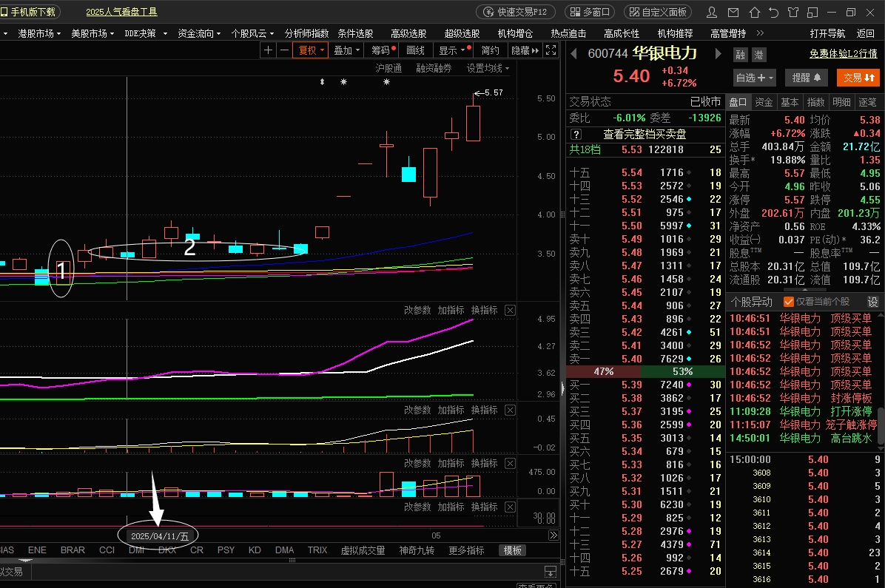Close the second indicator sub-panel
The image size is (885, 588).
[510, 410]
